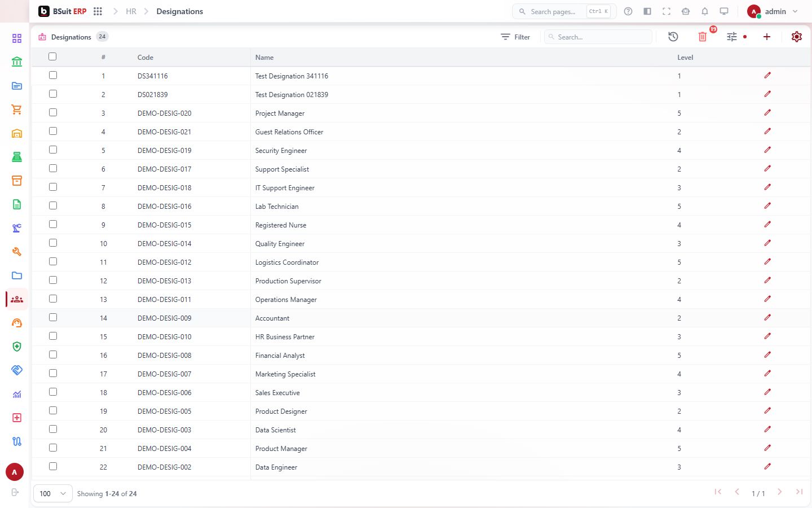This screenshot has width=812, height=508.
Task: Open the history clock icon
Action: (x=673, y=37)
